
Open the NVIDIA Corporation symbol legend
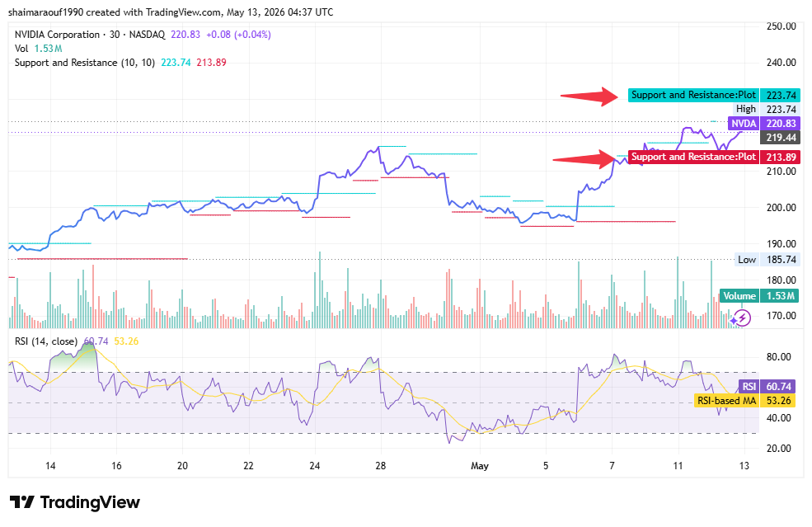click(90, 35)
